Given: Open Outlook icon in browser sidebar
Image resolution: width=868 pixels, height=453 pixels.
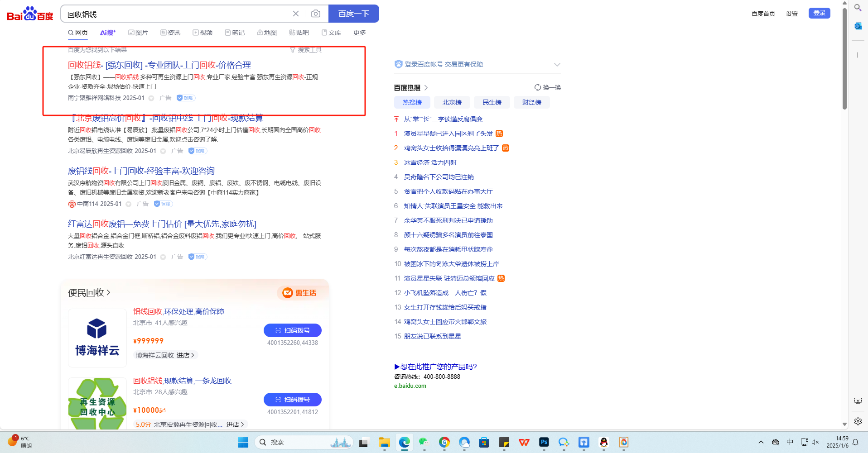Looking at the screenshot, I should 858,26.
